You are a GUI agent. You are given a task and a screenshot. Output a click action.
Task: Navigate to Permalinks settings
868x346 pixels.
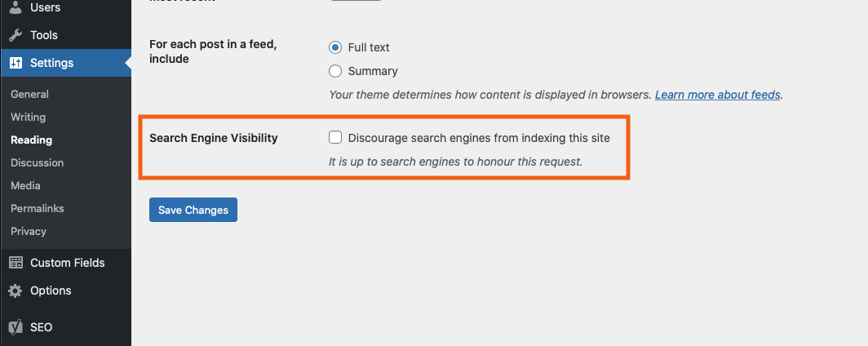pos(37,209)
